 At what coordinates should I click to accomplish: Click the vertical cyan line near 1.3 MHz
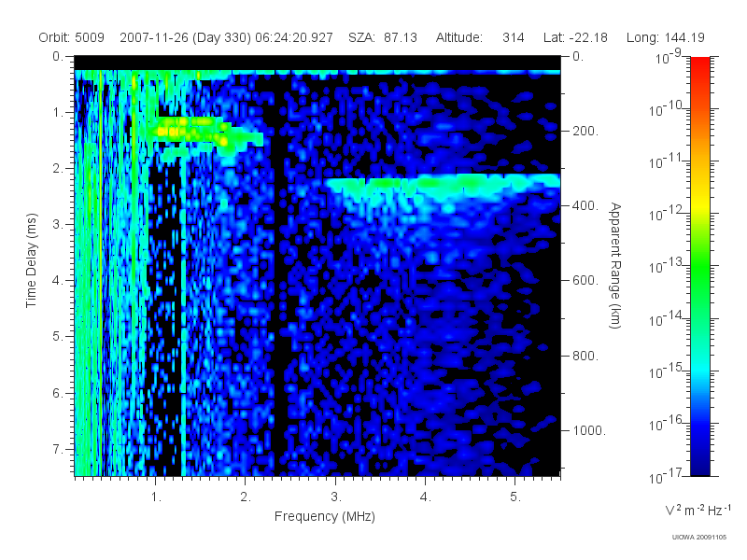[183, 315]
